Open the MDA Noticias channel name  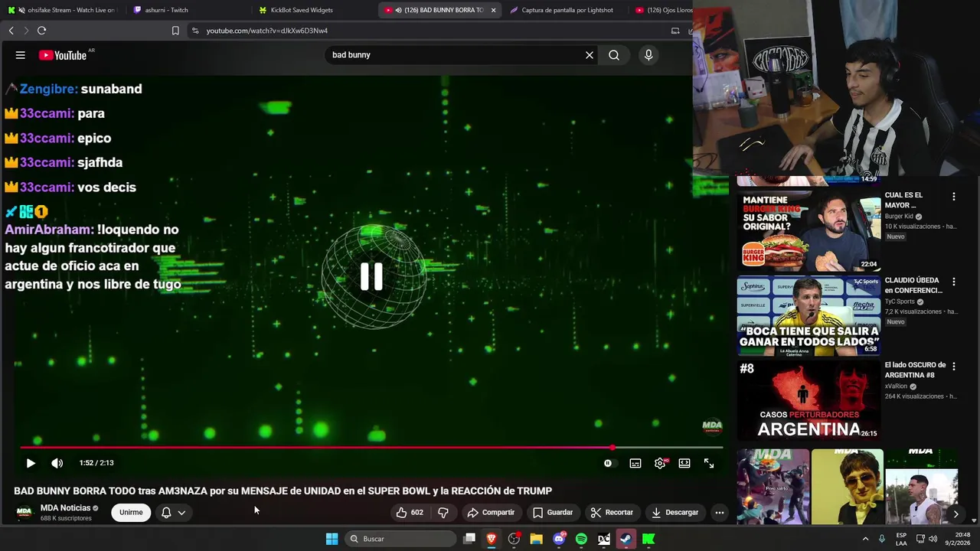(66, 508)
